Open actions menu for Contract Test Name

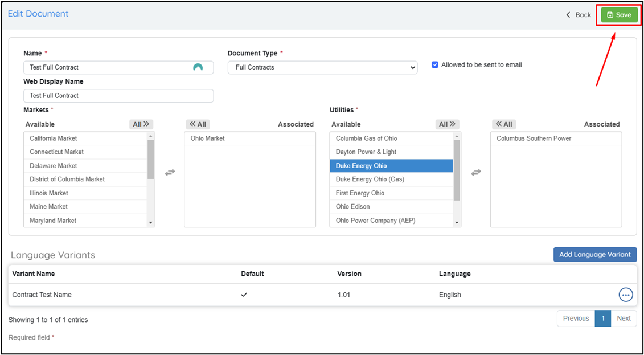point(626,295)
